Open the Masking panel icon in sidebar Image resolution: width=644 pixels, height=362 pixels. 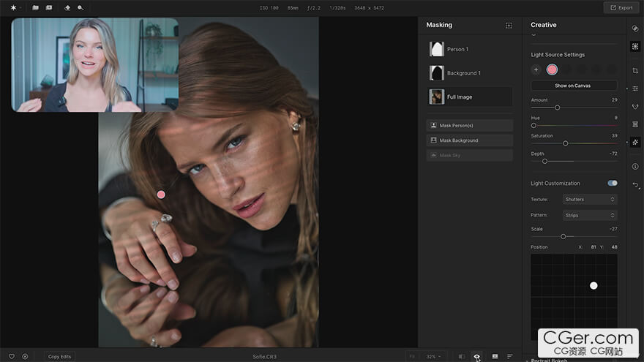tap(635, 46)
